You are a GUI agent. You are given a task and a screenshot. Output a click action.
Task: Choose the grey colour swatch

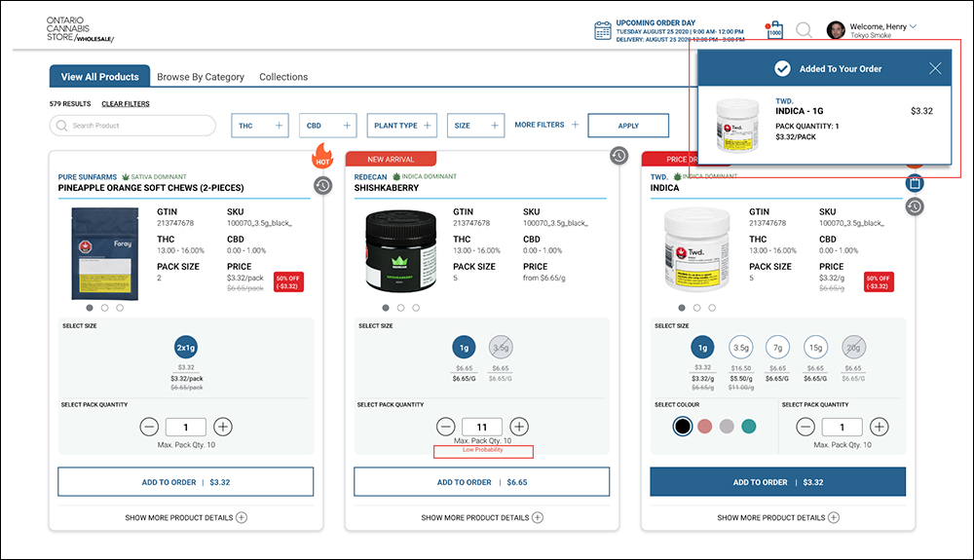[727, 427]
